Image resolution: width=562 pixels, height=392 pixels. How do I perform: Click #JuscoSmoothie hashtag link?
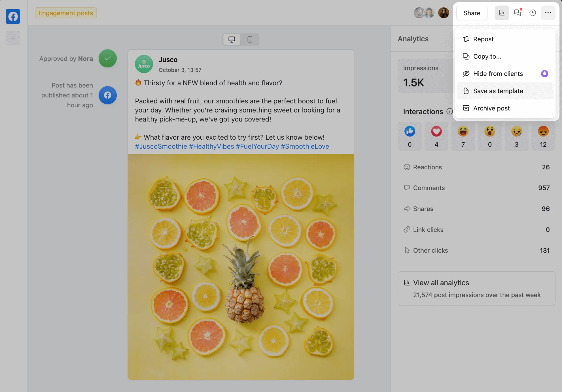[161, 146]
